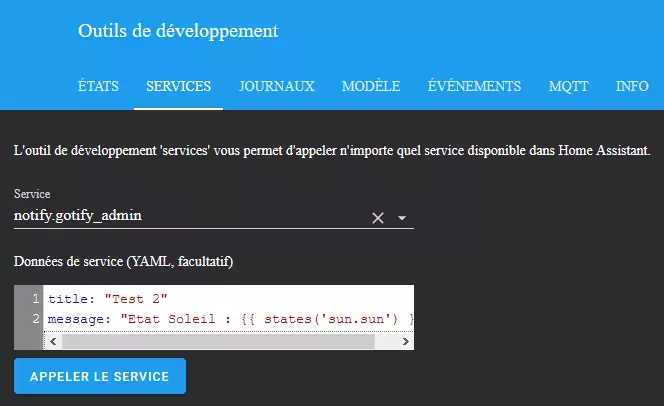Select the SERVICES tab
This screenshot has width=664, height=406.
(178, 86)
